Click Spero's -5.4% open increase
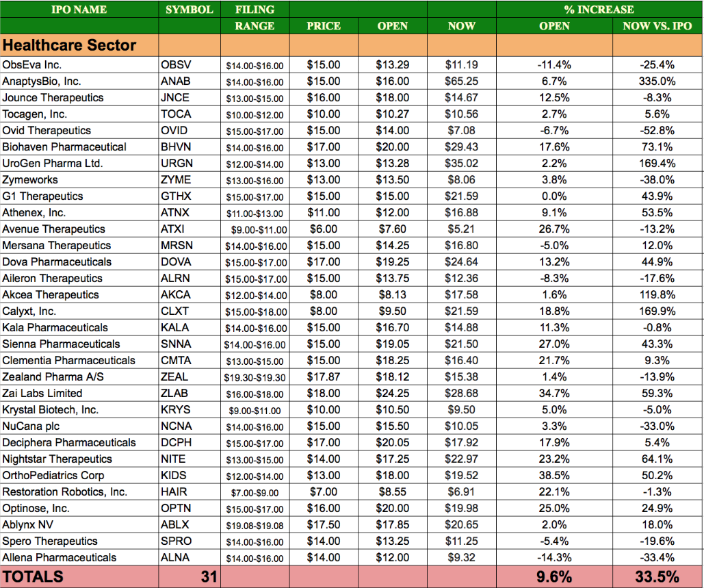Screen dimensions: 704x588 (x=554, y=541)
